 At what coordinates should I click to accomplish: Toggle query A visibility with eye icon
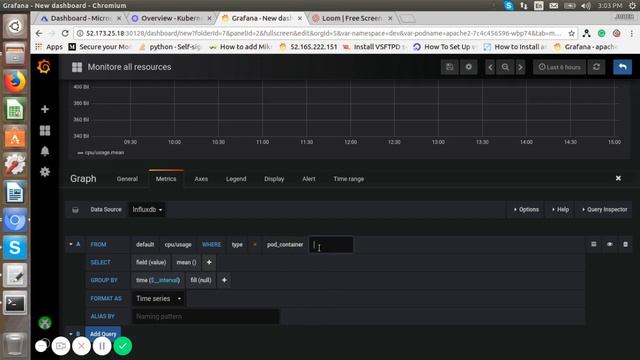610,244
